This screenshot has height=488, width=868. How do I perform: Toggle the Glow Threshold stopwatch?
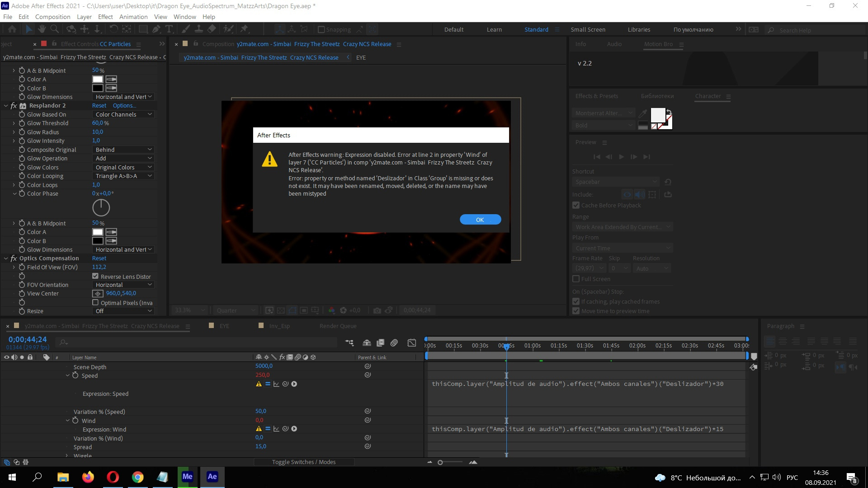[x=22, y=123]
